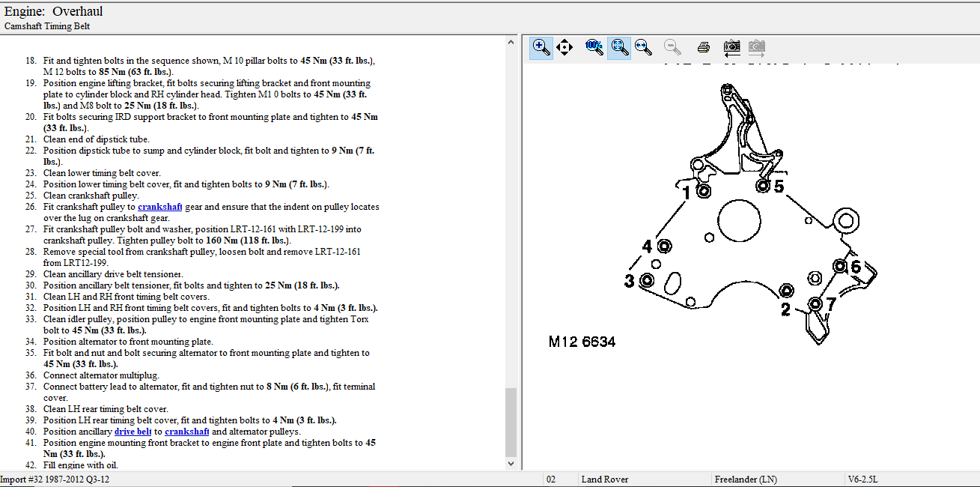Screen dimensions: 980x487
Task: Go to next image camera icon
Action: coord(756,47)
